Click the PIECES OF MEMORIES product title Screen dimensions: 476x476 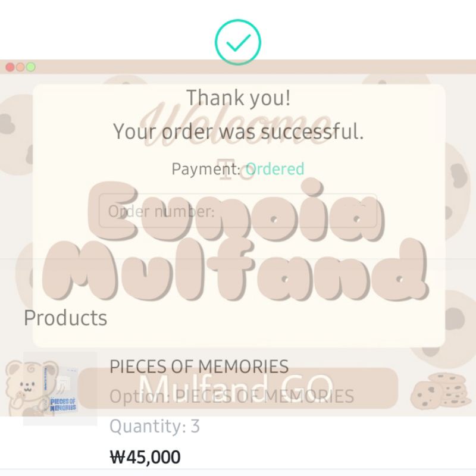[x=199, y=367]
